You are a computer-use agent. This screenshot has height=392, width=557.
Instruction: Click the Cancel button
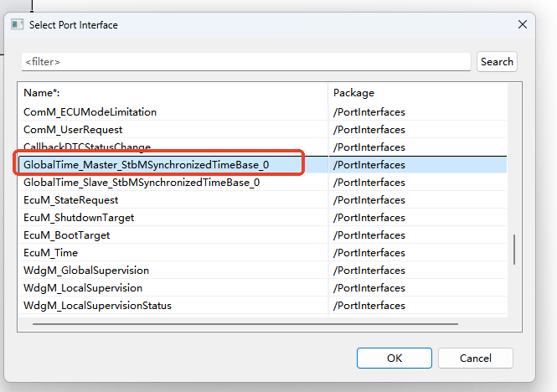click(x=475, y=358)
